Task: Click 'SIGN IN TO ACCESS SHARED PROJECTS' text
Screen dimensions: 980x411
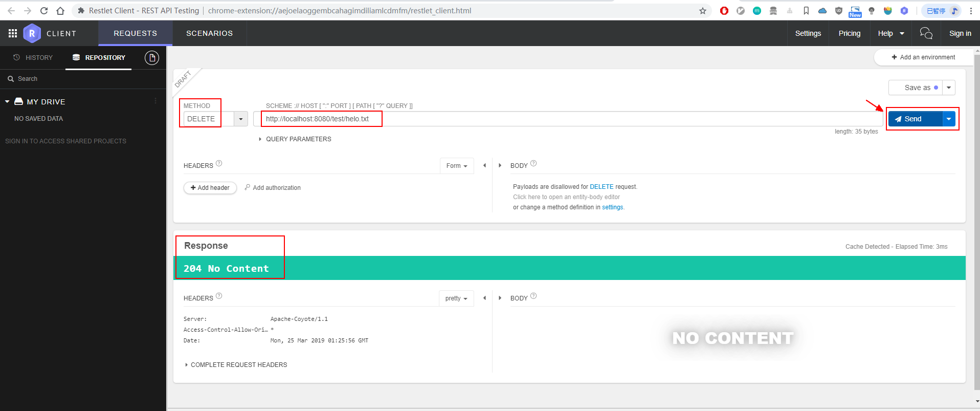Action: coord(65,141)
